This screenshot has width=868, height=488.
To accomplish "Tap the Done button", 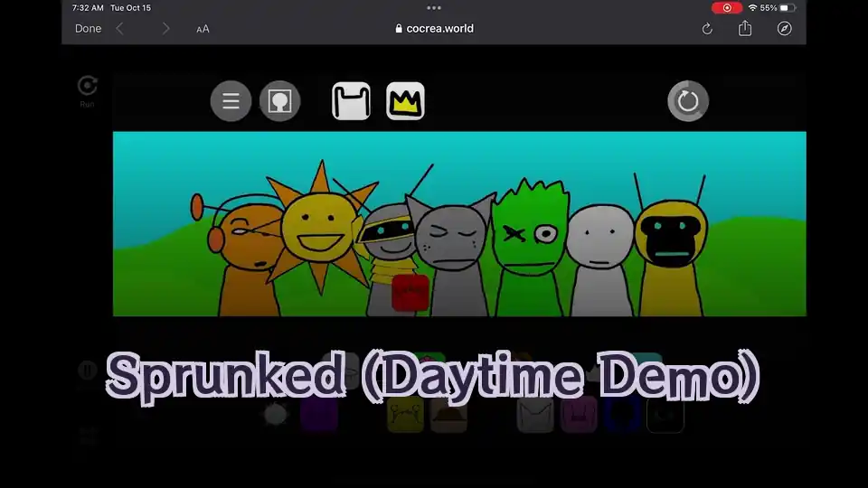I will pyautogui.click(x=88, y=29).
